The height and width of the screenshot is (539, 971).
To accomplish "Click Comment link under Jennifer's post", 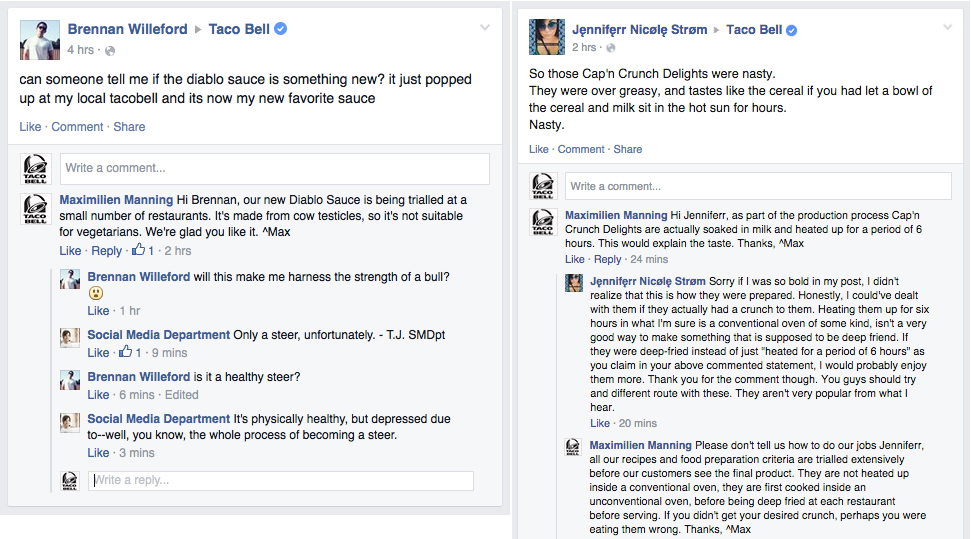I will 581,149.
